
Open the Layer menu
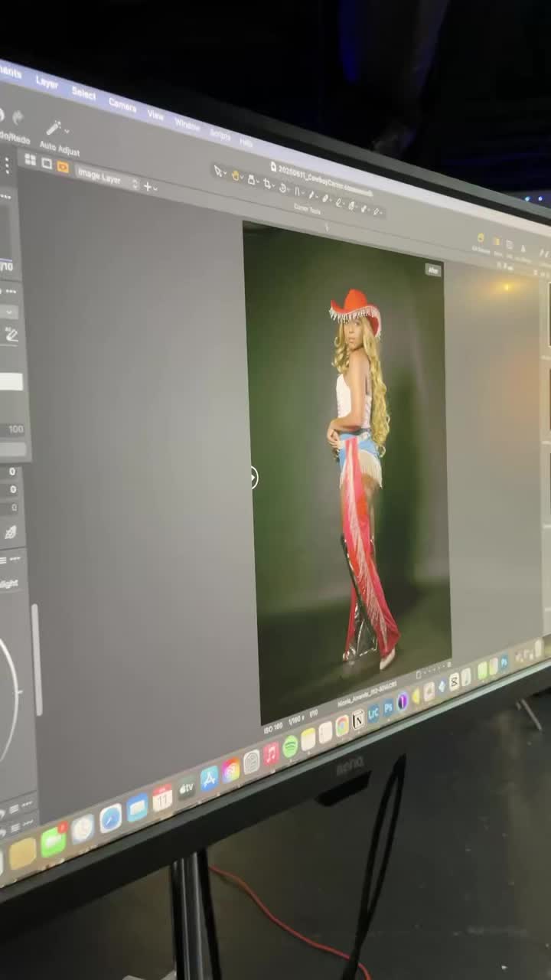point(47,83)
